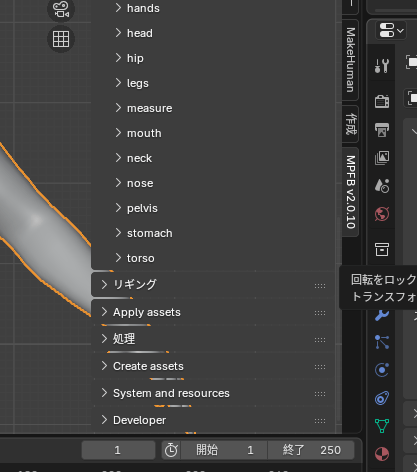Expand the 処理 panel

(x=213, y=339)
